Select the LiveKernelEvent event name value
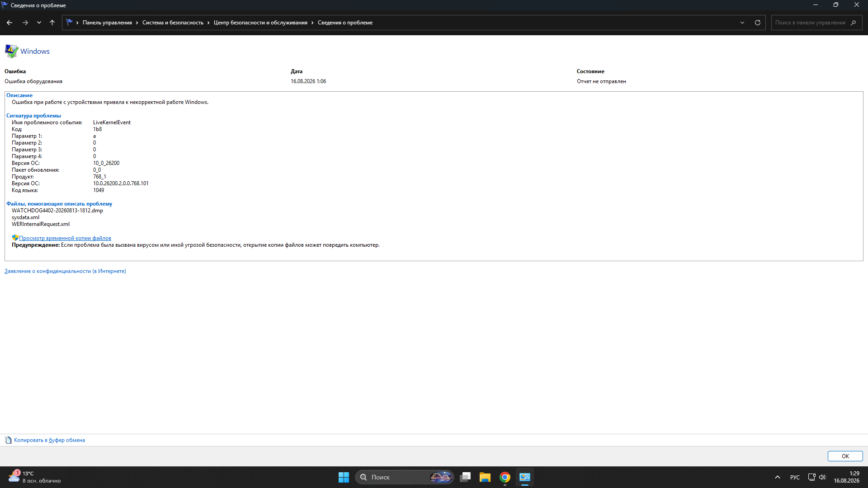This screenshot has height=488, width=868. pos(112,122)
